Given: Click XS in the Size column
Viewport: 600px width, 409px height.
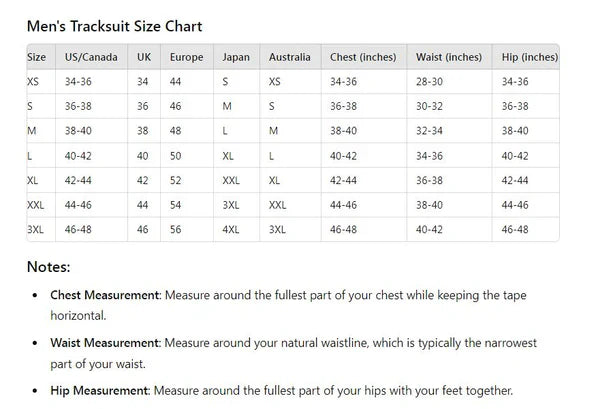Looking at the screenshot, I should click(x=34, y=81).
